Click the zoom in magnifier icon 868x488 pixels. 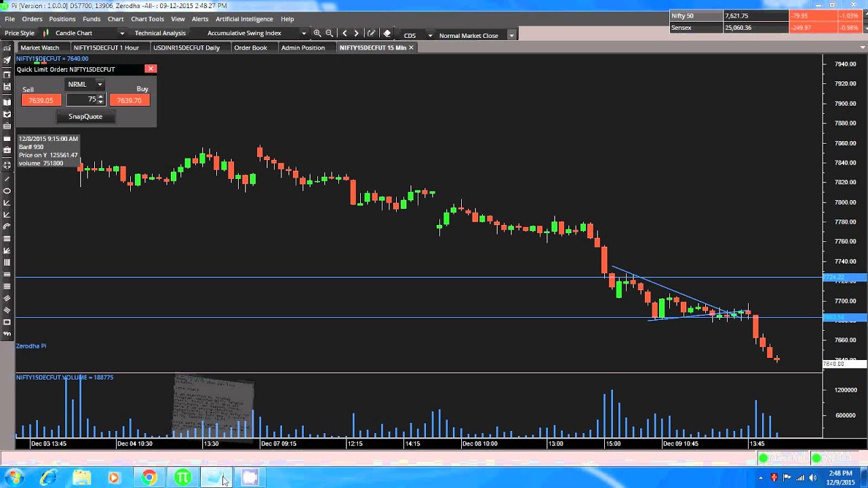point(317,33)
